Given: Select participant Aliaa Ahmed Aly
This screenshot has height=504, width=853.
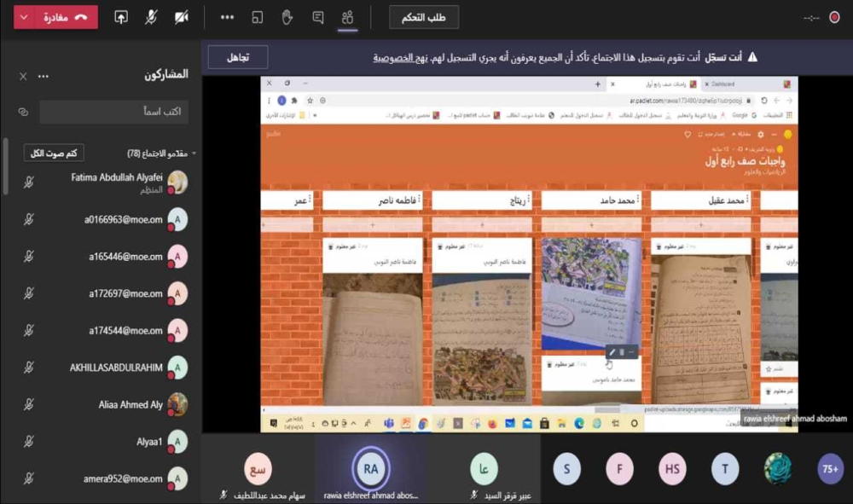Looking at the screenshot, I should 130,405.
